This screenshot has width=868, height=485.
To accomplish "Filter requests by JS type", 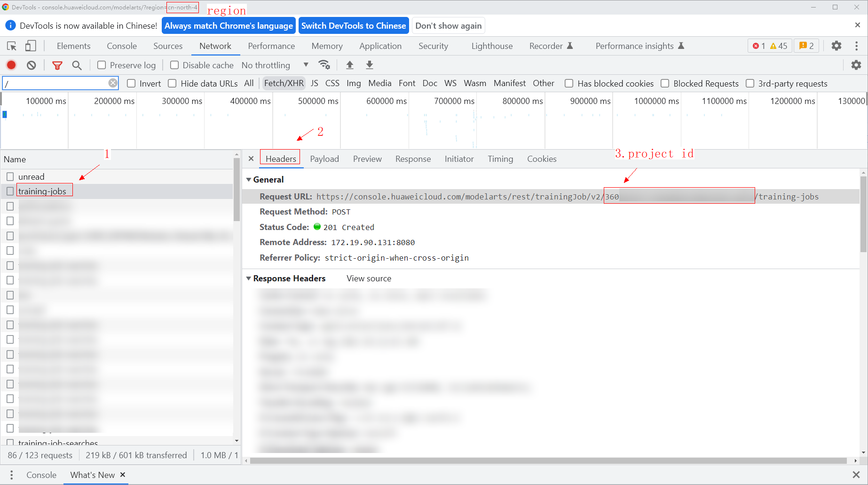I will pos(315,83).
